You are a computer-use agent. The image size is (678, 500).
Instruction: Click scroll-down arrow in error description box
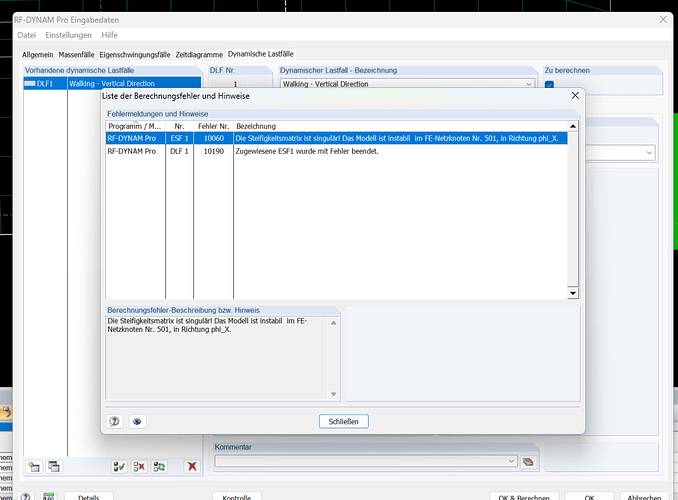point(333,394)
